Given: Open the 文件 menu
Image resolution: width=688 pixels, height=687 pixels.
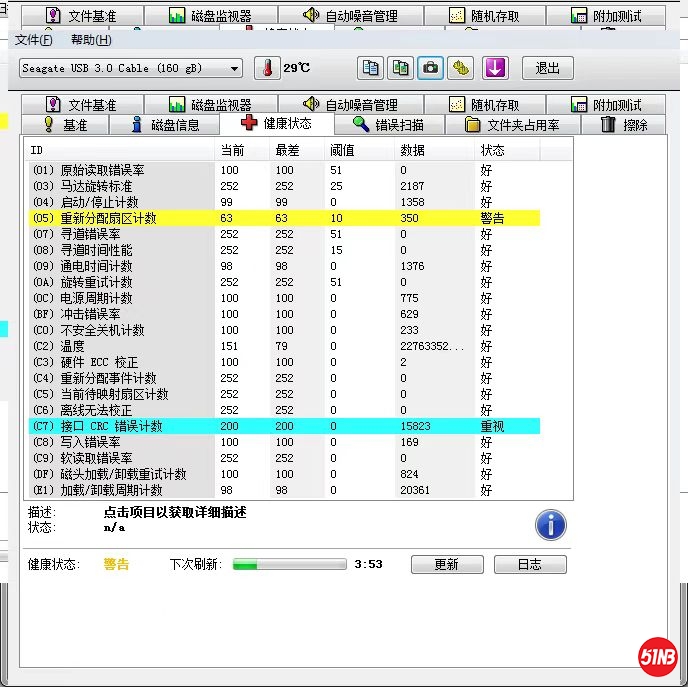Looking at the screenshot, I should (33, 40).
